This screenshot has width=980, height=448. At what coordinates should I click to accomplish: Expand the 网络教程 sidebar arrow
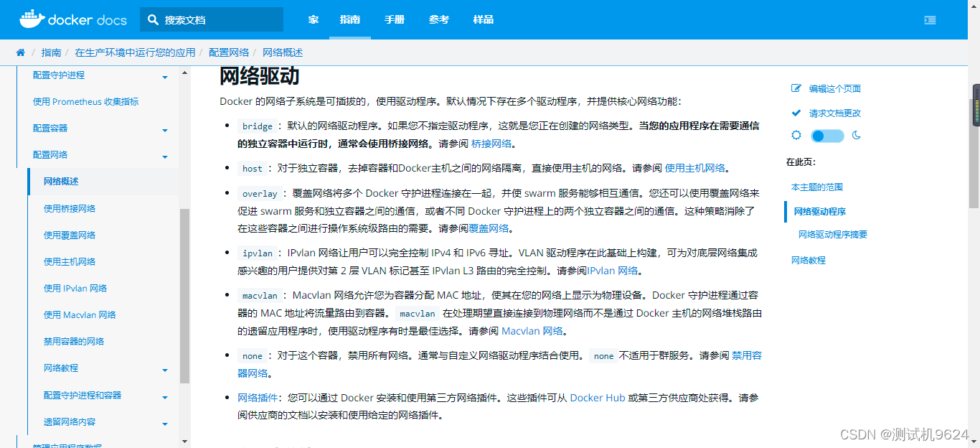pyautogui.click(x=165, y=370)
